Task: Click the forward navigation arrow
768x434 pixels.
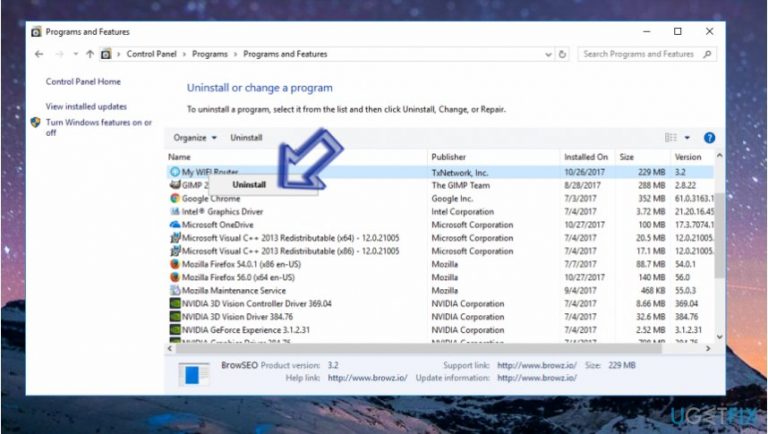Action: [x=60, y=54]
